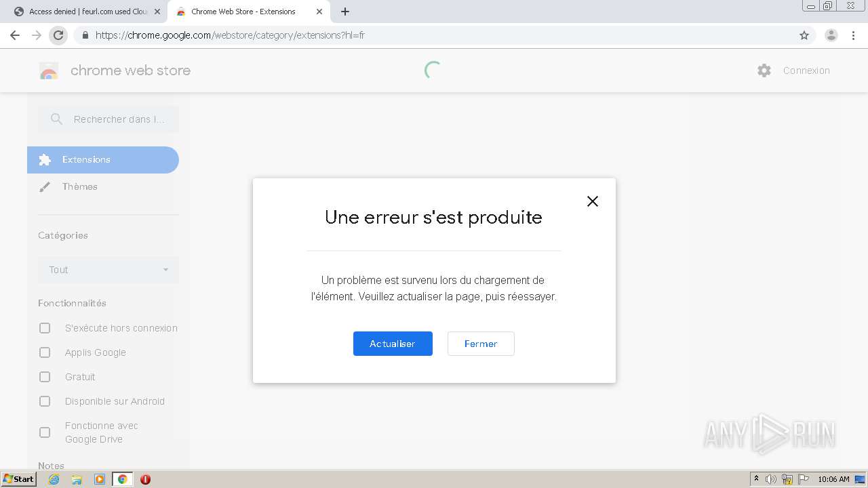Click the search magnifier icon in sidebar

pos(57,119)
